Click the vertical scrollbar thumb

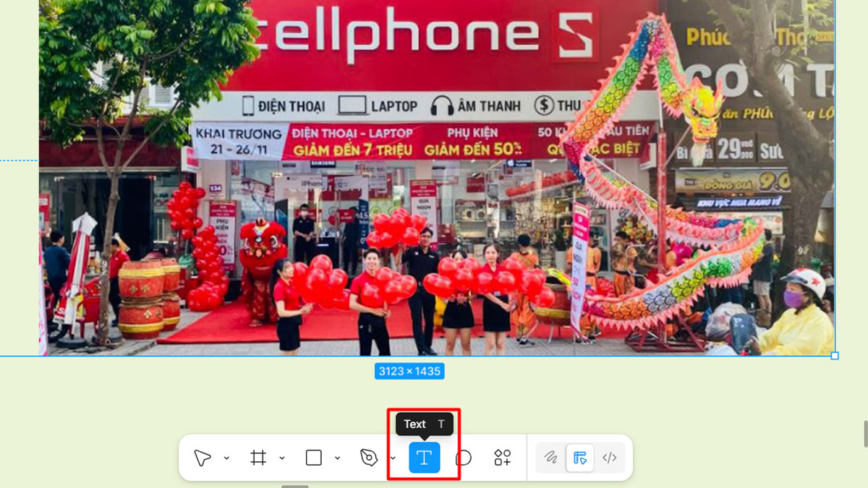click(x=865, y=435)
